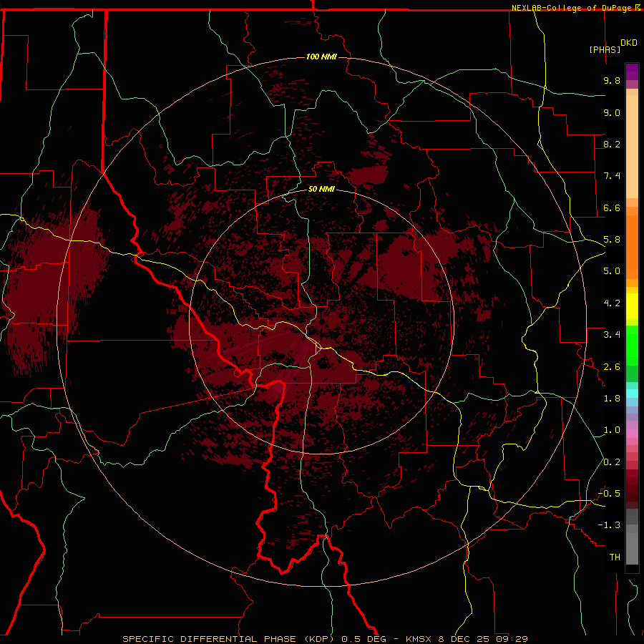
Task: Click the 0.2 value on the color scale
Action: (612, 462)
